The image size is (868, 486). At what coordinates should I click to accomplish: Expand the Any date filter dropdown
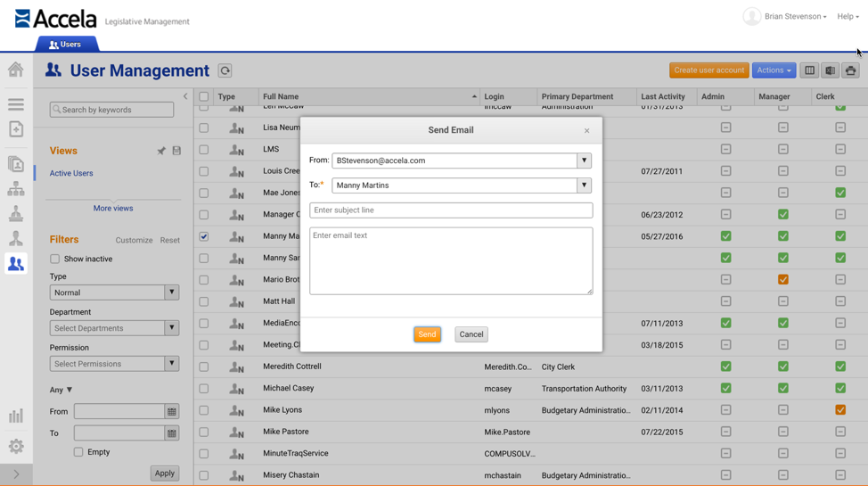[x=61, y=390]
